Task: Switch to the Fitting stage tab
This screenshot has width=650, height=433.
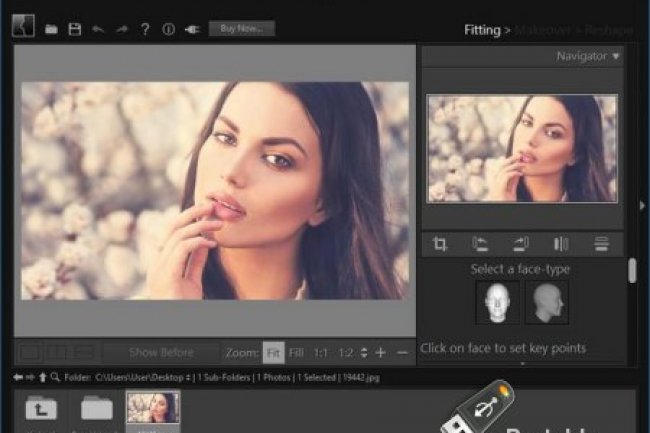Action: [482, 30]
